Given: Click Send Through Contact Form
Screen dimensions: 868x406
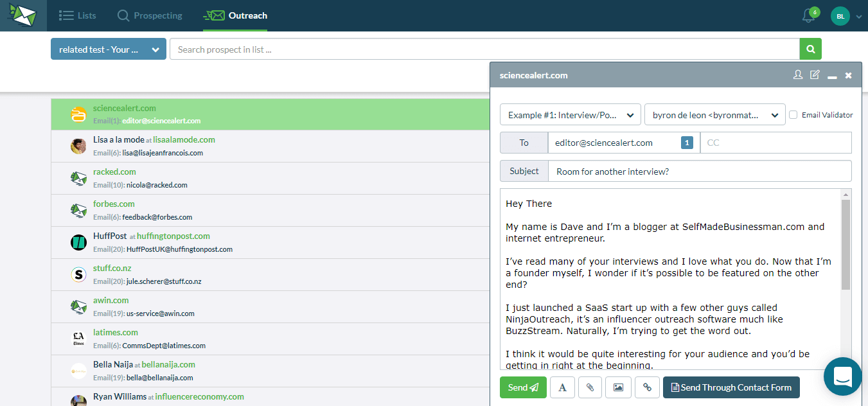Looking at the screenshot, I should 731,387.
